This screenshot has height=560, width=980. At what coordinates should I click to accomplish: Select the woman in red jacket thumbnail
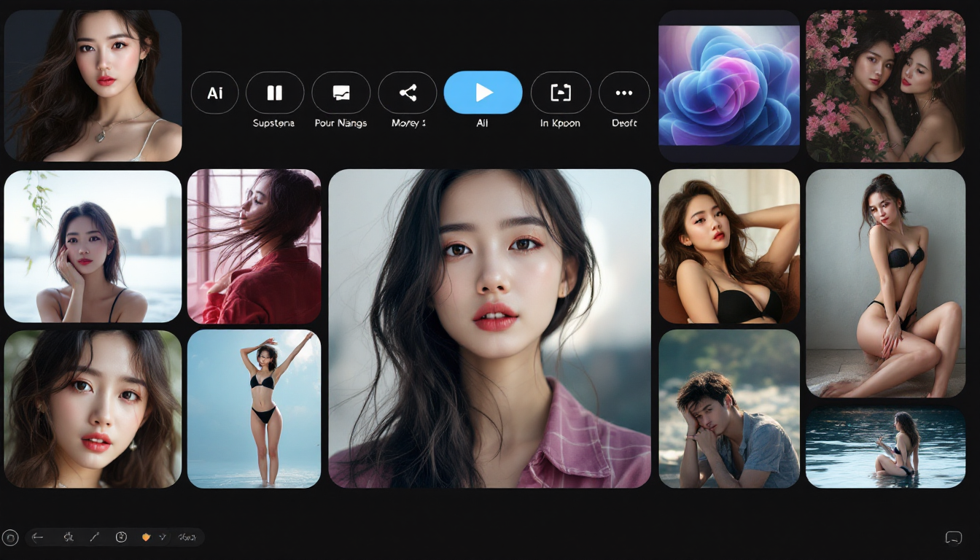tap(254, 246)
